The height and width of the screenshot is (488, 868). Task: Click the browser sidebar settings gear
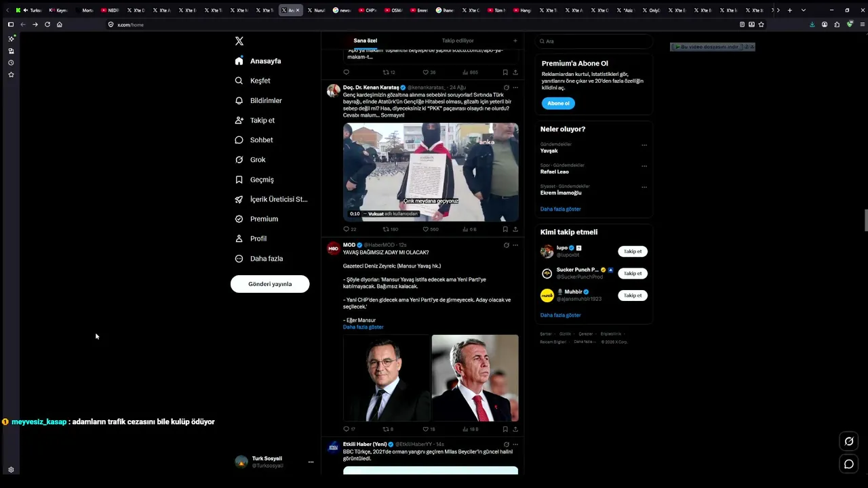tap(11, 470)
